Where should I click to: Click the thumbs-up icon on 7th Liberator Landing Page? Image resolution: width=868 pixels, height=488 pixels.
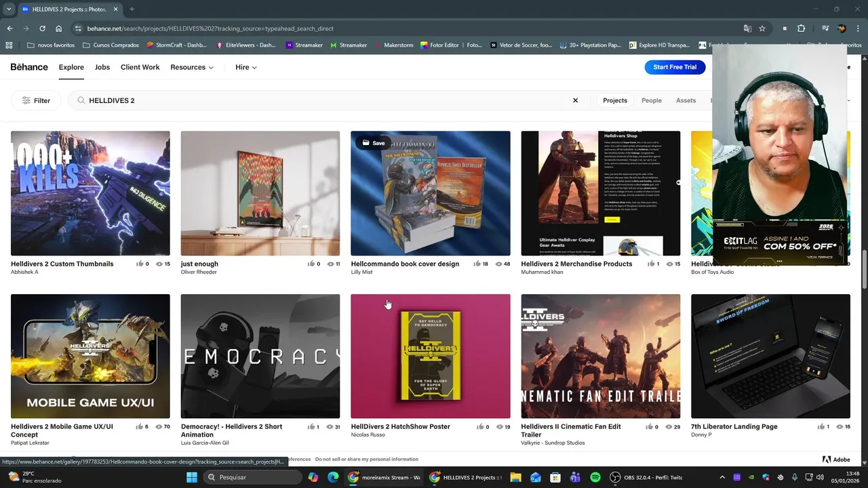821,427
